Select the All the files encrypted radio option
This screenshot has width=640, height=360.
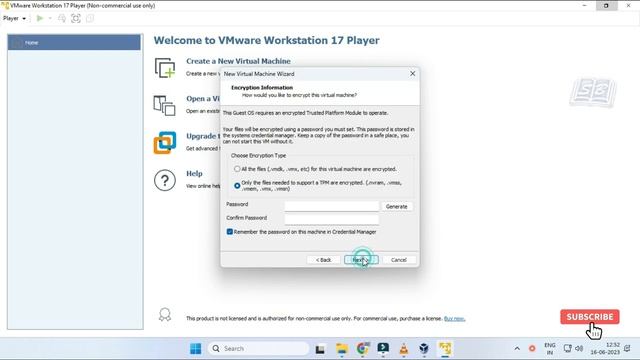pyautogui.click(x=237, y=169)
